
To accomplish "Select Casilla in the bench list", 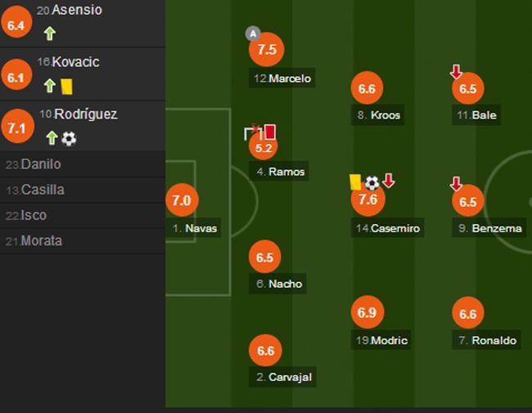I will (43, 190).
